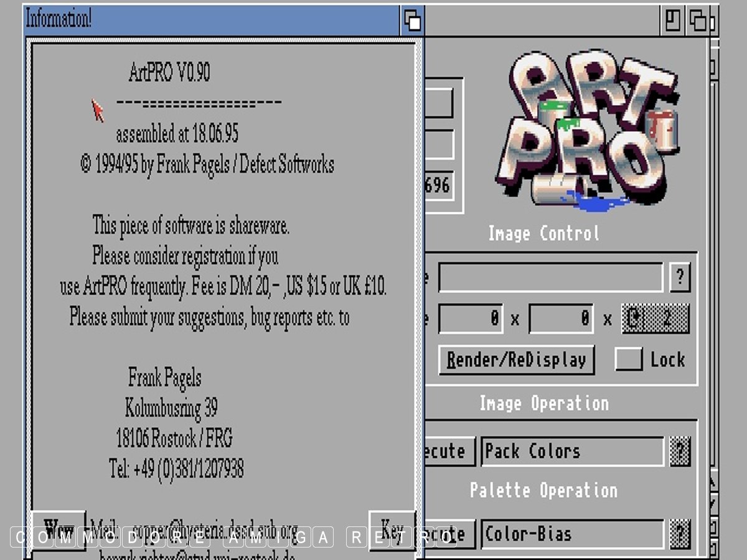Image resolution: width=747 pixels, height=560 pixels.
Task: Click the '?' button beside Pack Colors
Action: [680, 450]
